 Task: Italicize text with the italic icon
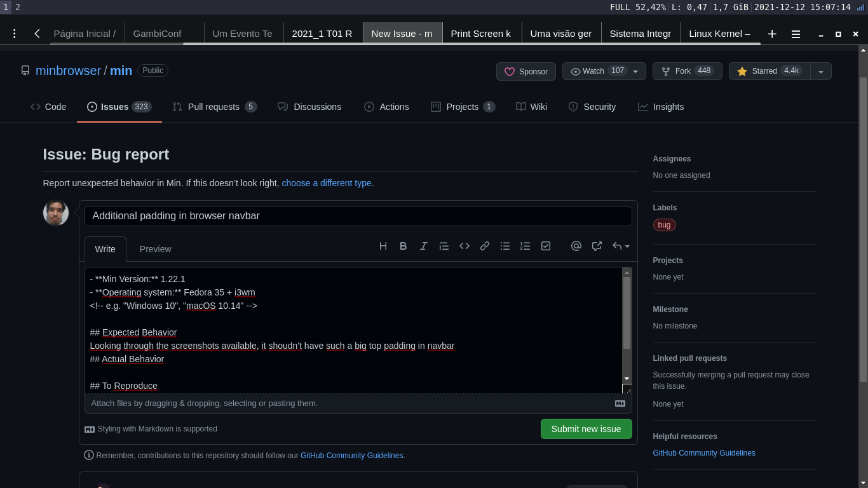click(x=424, y=246)
